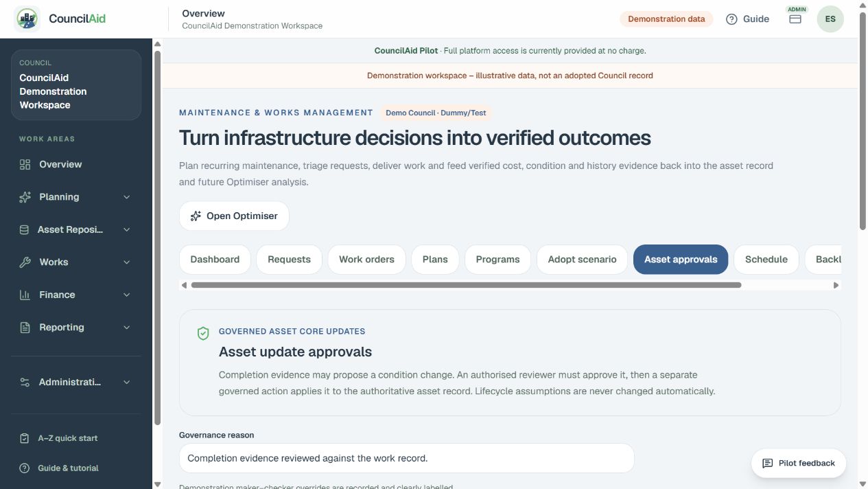This screenshot has width=868, height=489.
Task: Open the Work orders tab
Action: click(366, 260)
